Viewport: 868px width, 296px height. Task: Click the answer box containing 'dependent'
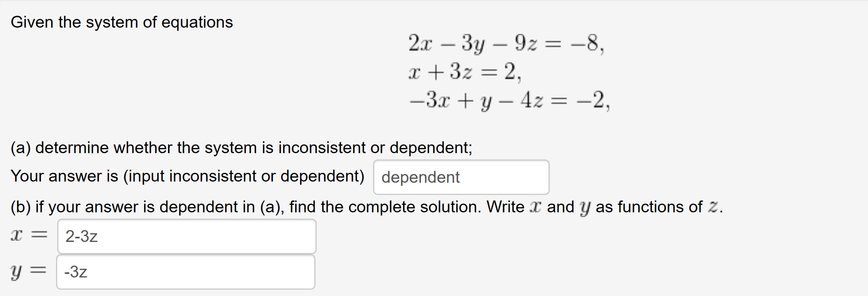[x=460, y=177]
